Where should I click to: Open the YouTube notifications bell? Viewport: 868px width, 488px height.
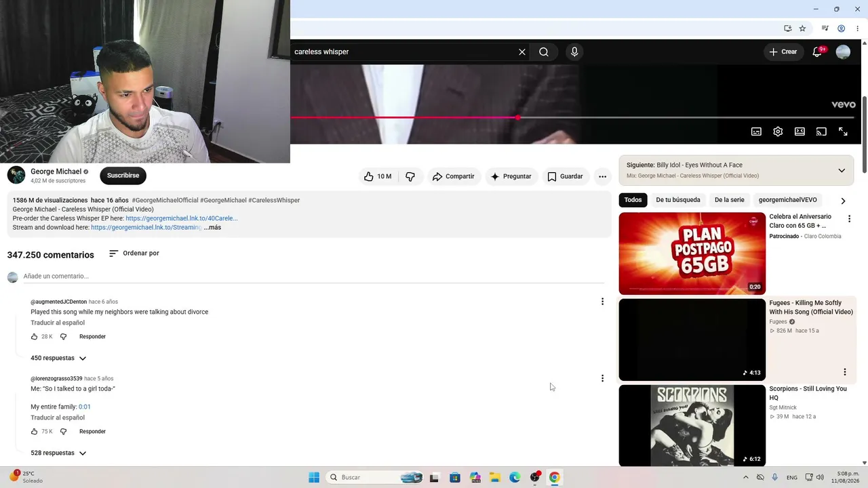[818, 52]
